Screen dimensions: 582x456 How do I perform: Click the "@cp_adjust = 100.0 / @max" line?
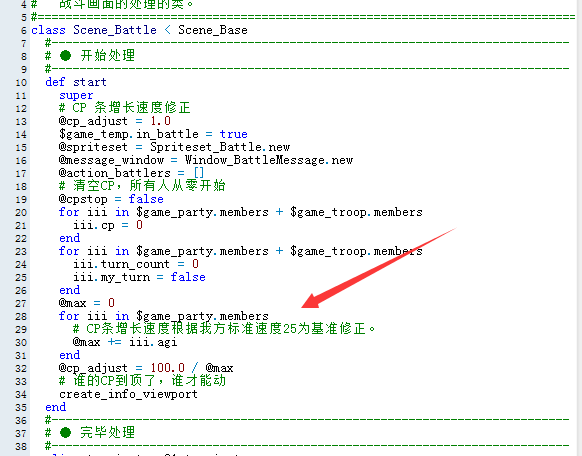point(146,368)
